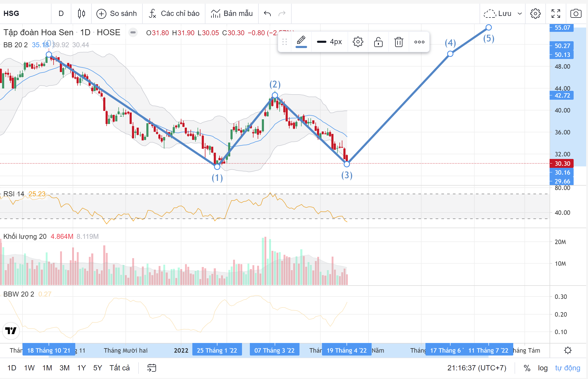Click the 30.30 current price label
Screen dimensions: 588x379
[562, 163]
